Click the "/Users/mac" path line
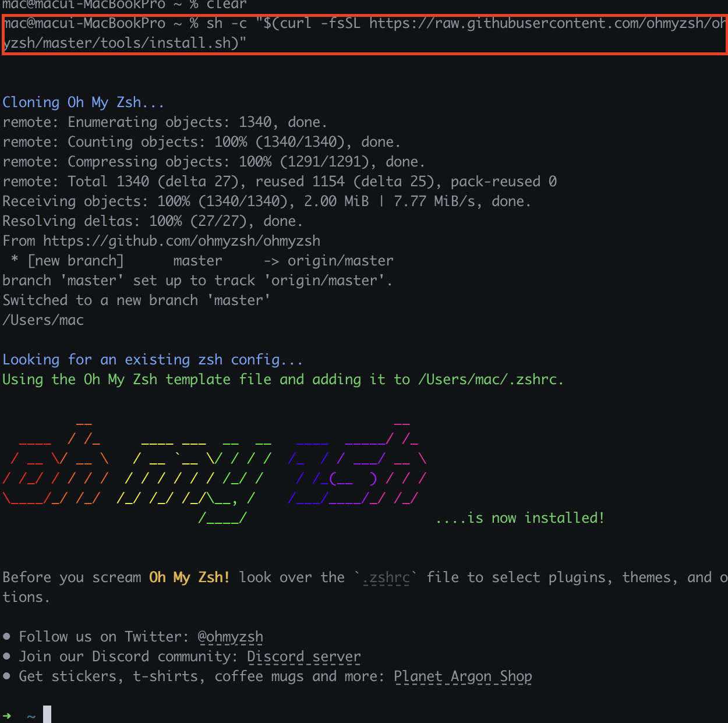Image resolution: width=728 pixels, height=723 pixels. [x=43, y=320]
